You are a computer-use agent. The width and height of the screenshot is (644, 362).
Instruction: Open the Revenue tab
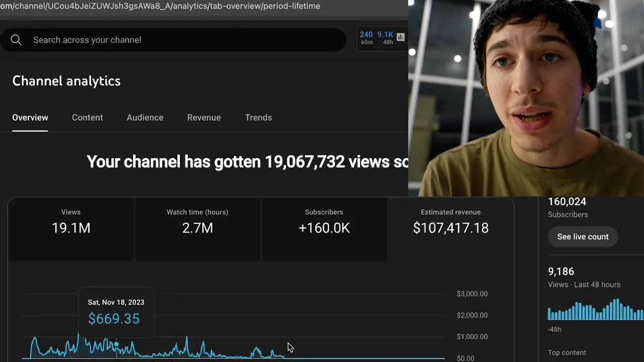click(x=204, y=118)
